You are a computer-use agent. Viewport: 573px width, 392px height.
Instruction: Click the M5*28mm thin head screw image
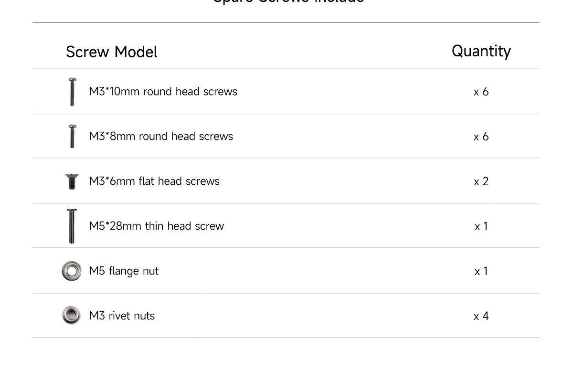tap(72, 226)
